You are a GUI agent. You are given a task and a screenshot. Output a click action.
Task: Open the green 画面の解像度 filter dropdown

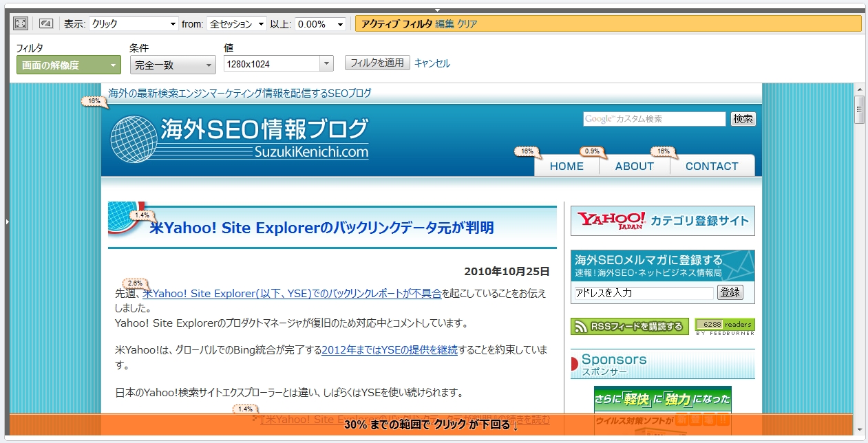pos(69,65)
